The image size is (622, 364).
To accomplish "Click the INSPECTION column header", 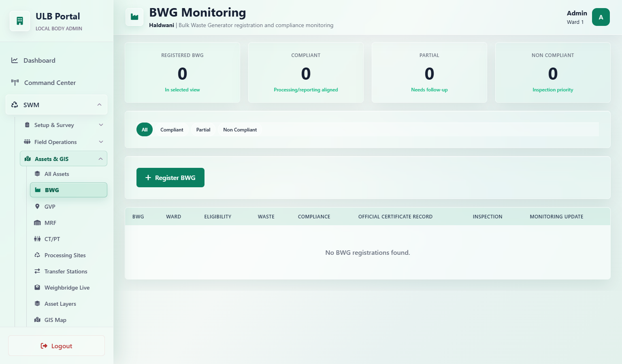I will click(488, 217).
